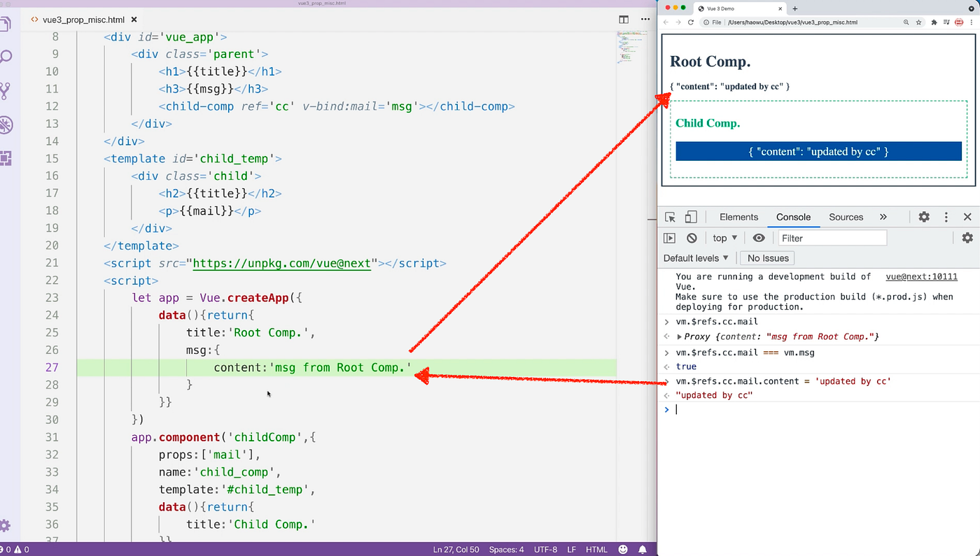Click Chrome forward button

[678, 22]
